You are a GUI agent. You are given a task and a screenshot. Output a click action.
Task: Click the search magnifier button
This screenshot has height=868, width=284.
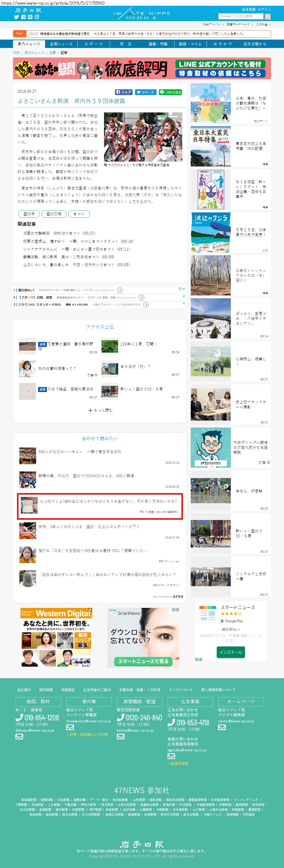pyautogui.click(x=268, y=16)
